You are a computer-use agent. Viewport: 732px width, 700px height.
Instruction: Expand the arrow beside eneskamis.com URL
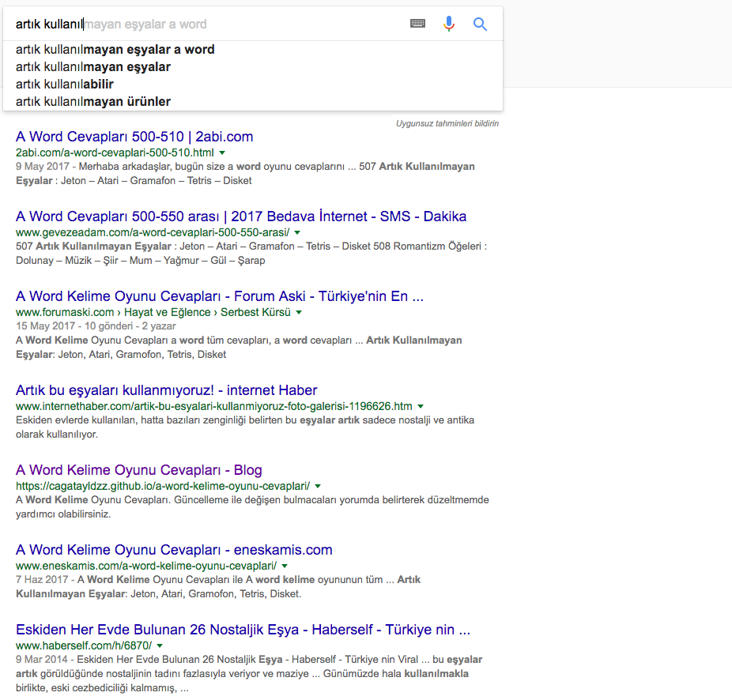pos(285,566)
